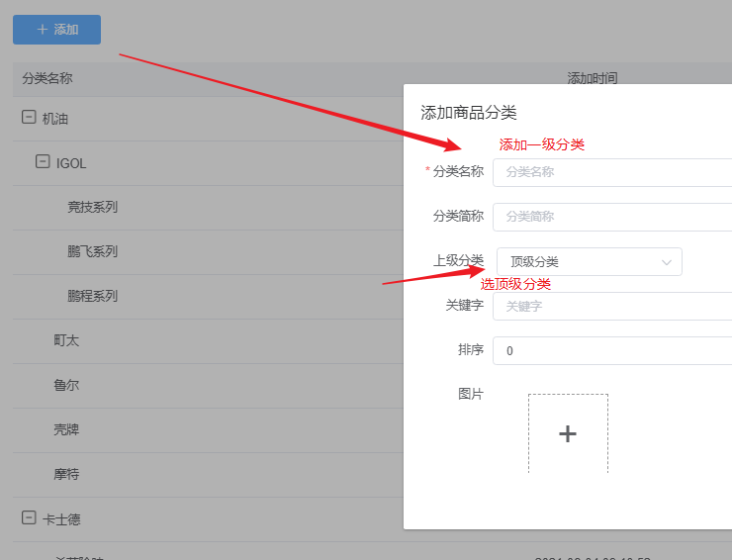The image size is (732, 560).
Task: Click the 添加时间 column header
Action: pyautogui.click(x=592, y=78)
